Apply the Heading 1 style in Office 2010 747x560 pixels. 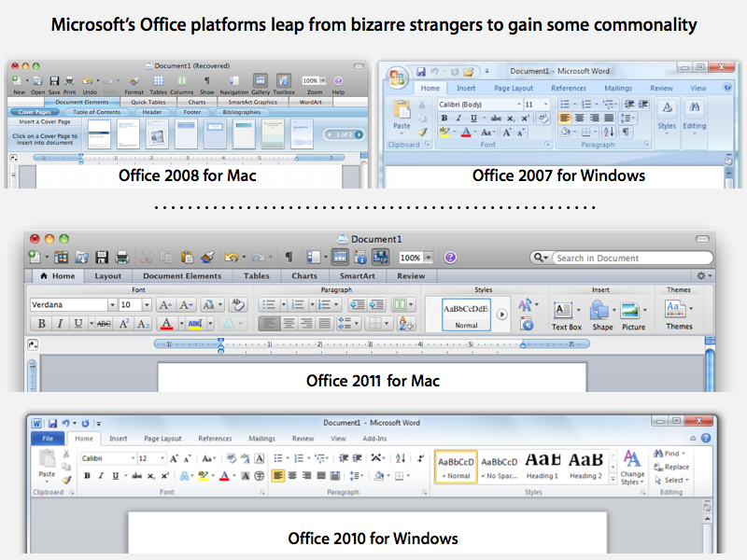pos(543,466)
